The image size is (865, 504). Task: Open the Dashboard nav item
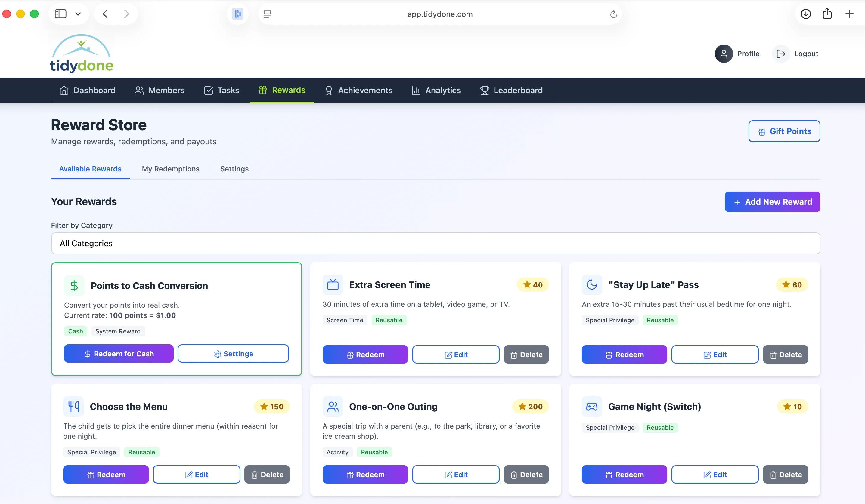pyautogui.click(x=88, y=90)
